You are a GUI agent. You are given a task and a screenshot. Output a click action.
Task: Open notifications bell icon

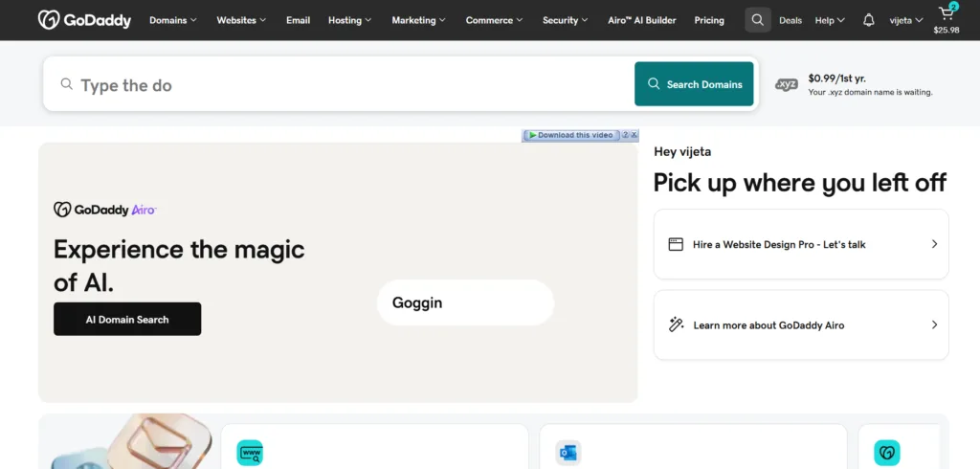click(868, 20)
